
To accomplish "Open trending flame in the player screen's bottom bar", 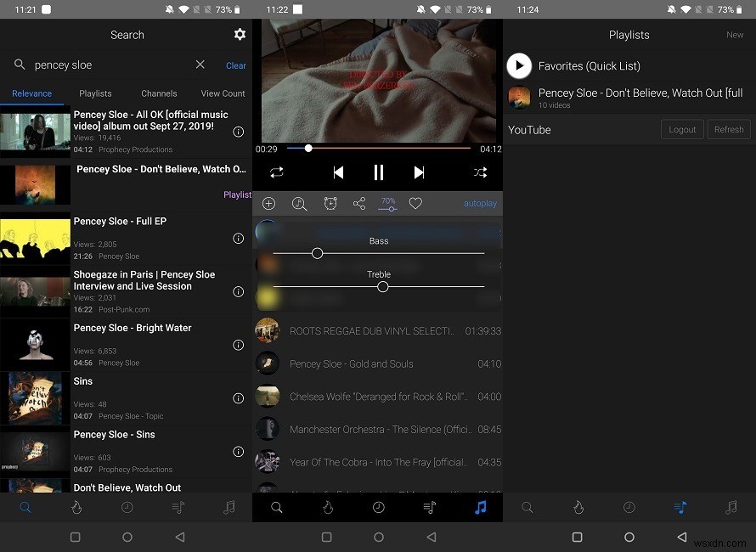I will (328, 507).
